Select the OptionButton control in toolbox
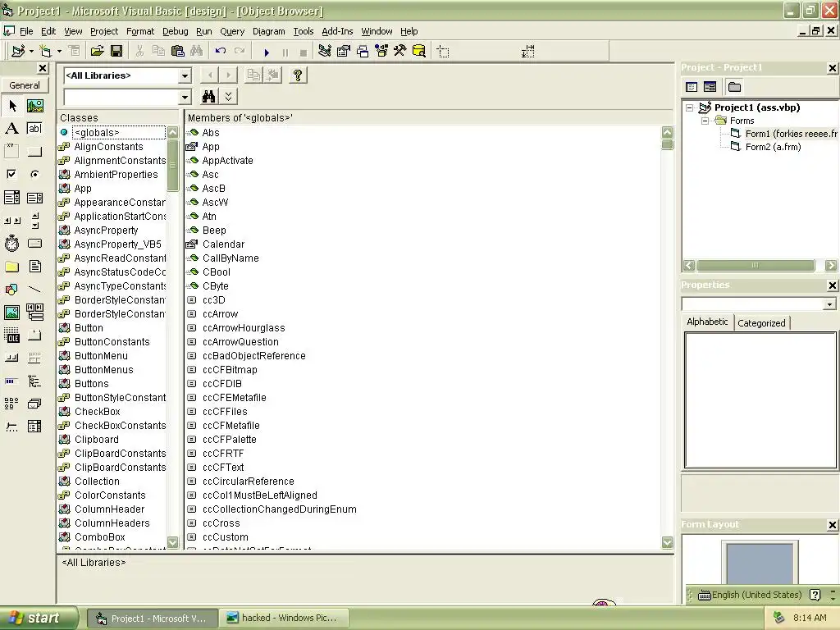 tap(34, 174)
